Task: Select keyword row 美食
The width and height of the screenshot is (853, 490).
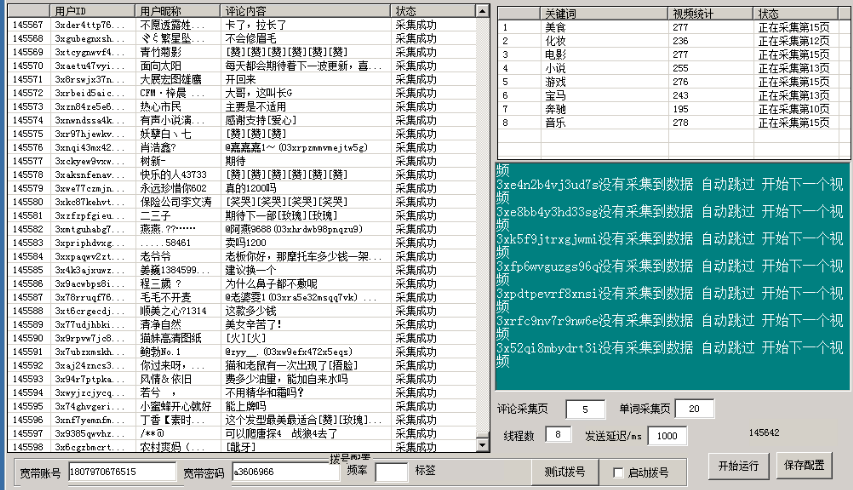Action: (x=669, y=27)
